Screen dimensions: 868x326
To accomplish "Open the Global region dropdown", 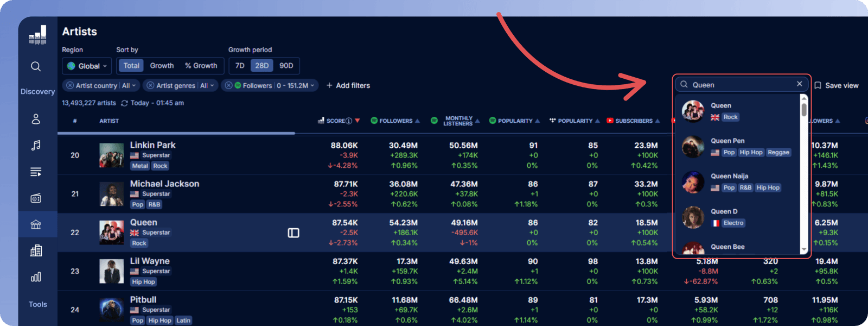I will click(87, 66).
